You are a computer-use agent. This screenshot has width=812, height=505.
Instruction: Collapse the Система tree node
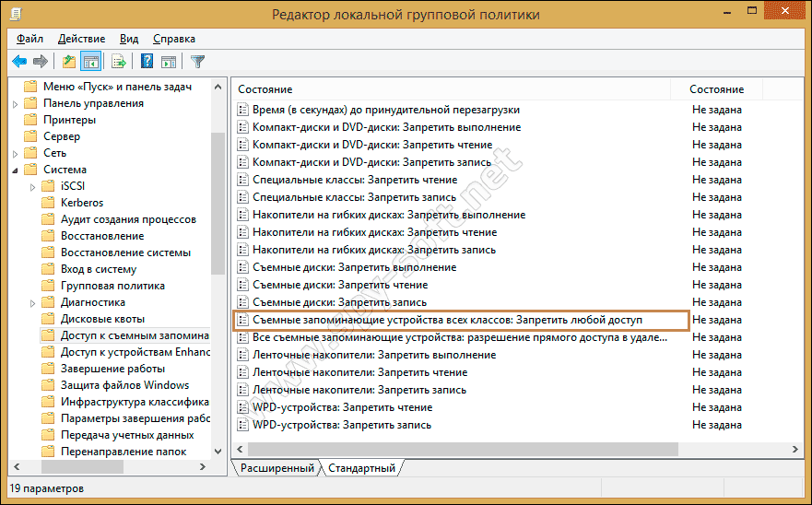16,170
